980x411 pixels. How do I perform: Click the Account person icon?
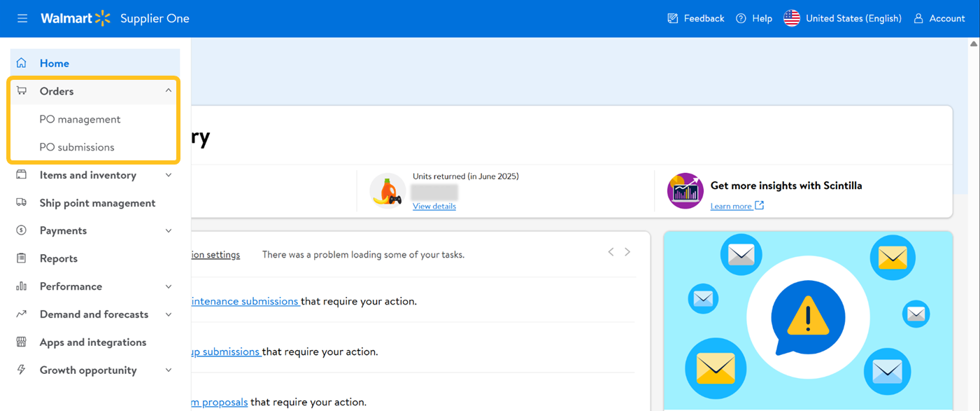click(918, 18)
